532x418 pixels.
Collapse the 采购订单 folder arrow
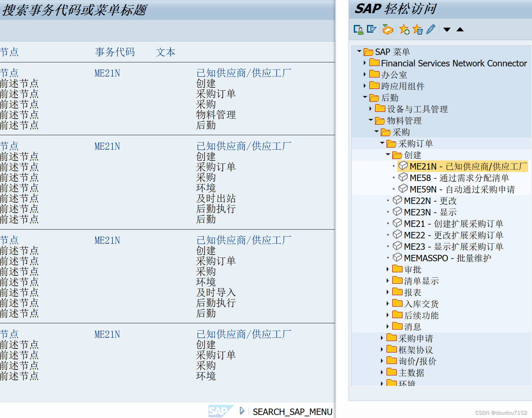click(382, 143)
